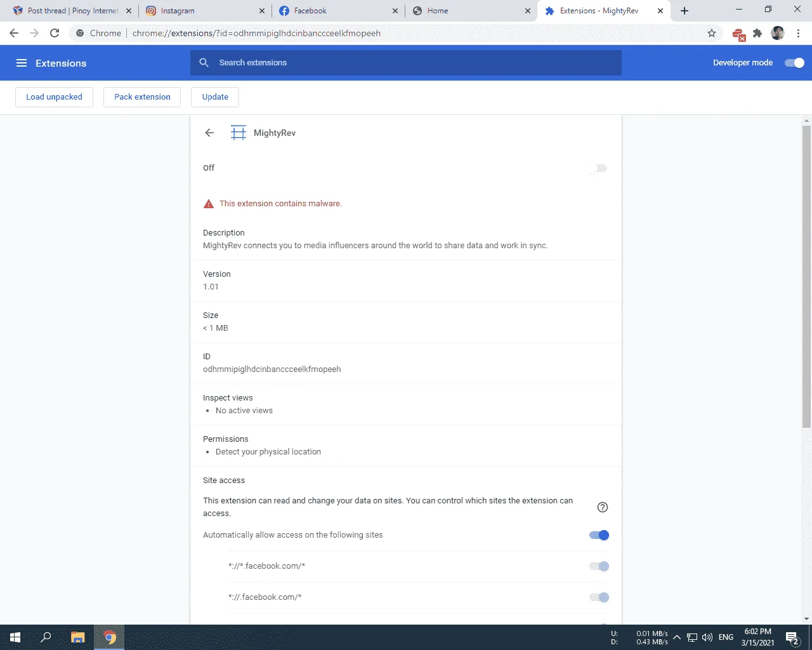Click the Chrome site info icon in address bar

(x=80, y=33)
